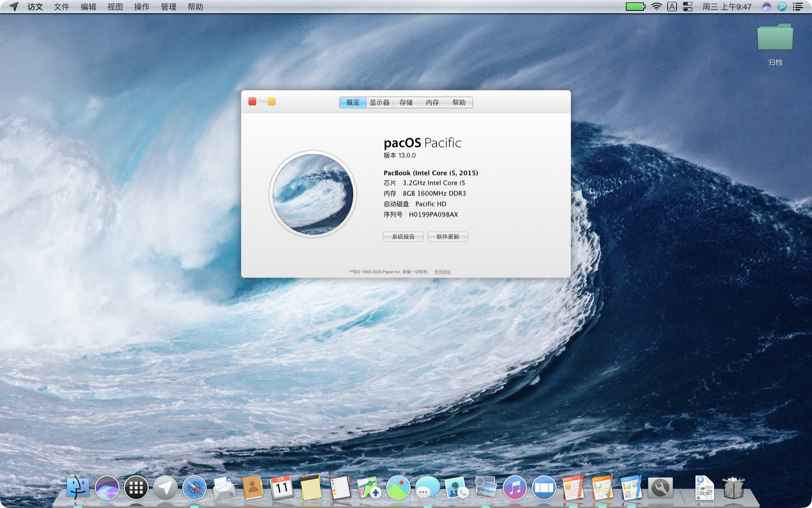Open the Messages speech bubble icon
Image resolution: width=812 pixels, height=508 pixels.
point(427,487)
